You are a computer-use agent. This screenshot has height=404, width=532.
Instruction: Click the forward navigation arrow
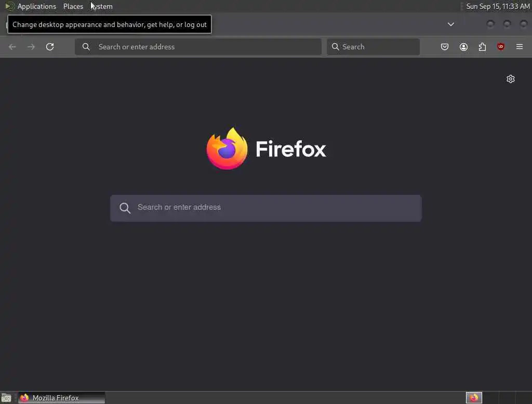point(31,47)
